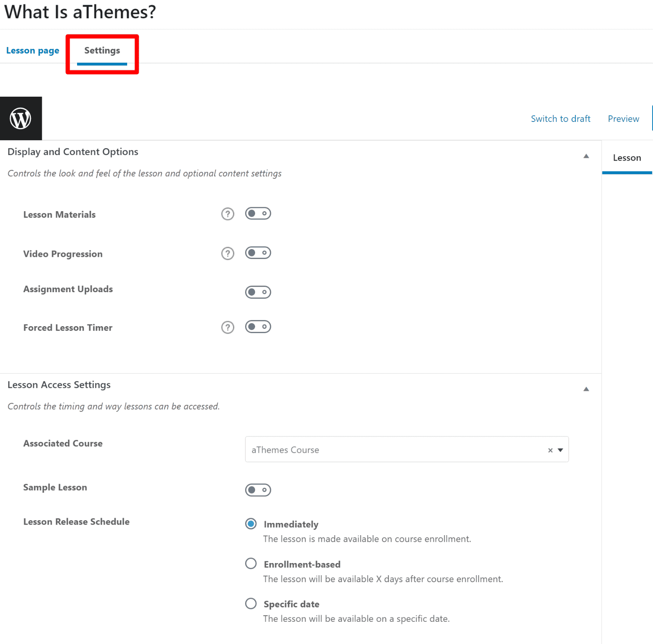Image resolution: width=653 pixels, height=644 pixels.
Task: Select the Immediately release schedule option
Action: click(x=251, y=524)
